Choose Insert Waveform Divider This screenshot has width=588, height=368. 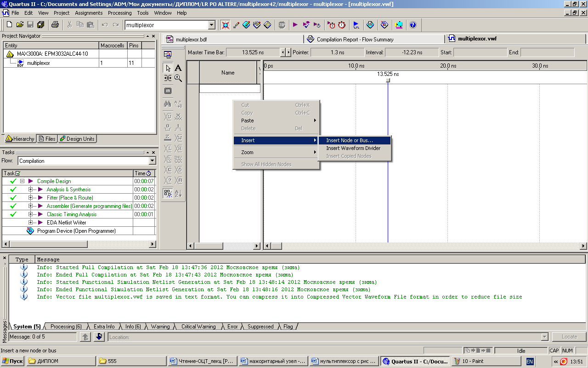[x=355, y=148]
